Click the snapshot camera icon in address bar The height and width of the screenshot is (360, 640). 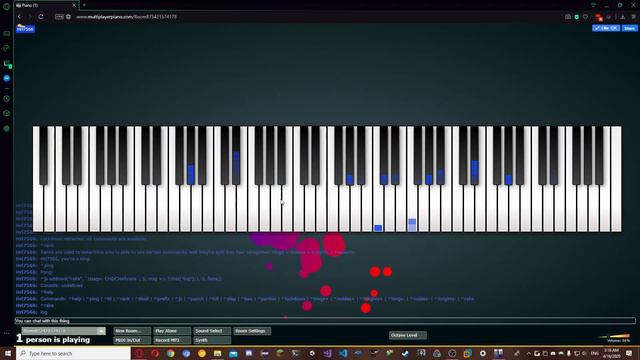click(568, 17)
